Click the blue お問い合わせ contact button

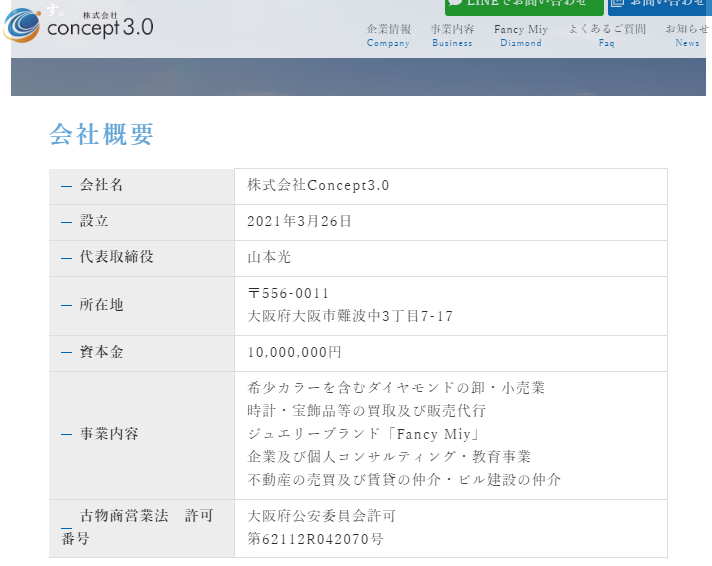tap(660, 6)
